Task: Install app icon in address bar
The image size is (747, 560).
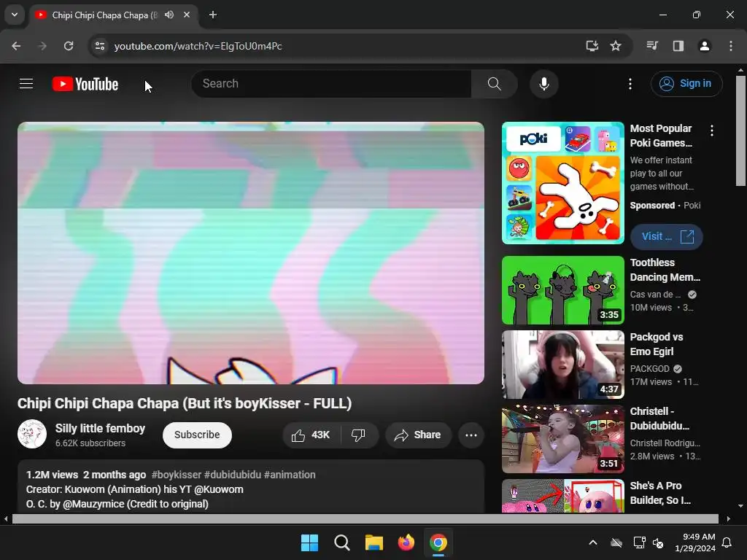Action: click(x=592, y=46)
